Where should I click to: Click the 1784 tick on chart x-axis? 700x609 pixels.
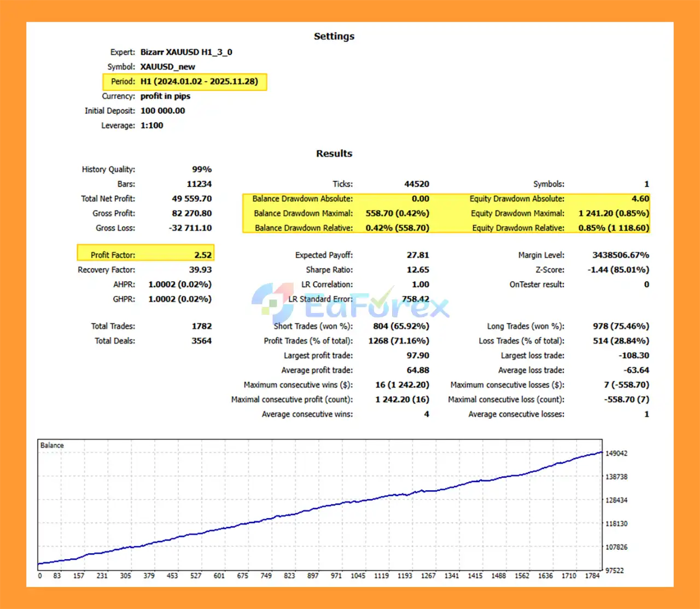pyautogui.click(x=592, y=576)
